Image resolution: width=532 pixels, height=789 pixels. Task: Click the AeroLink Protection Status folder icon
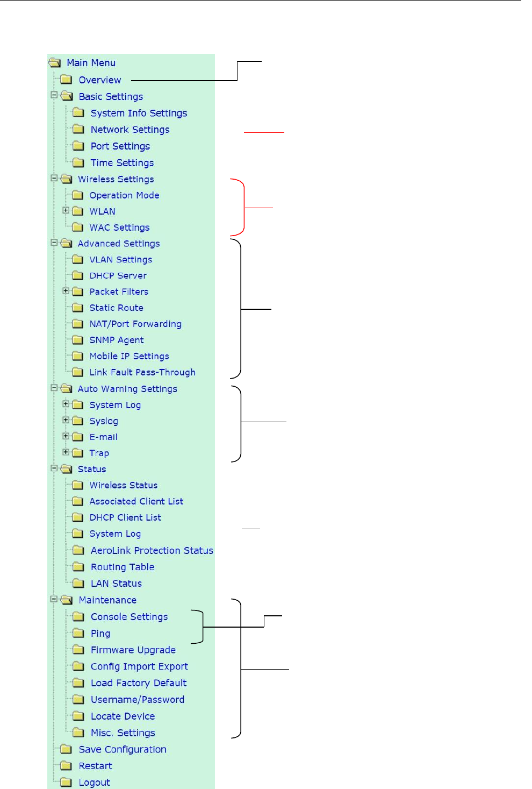pyautogui.click(x=78, y=550)
